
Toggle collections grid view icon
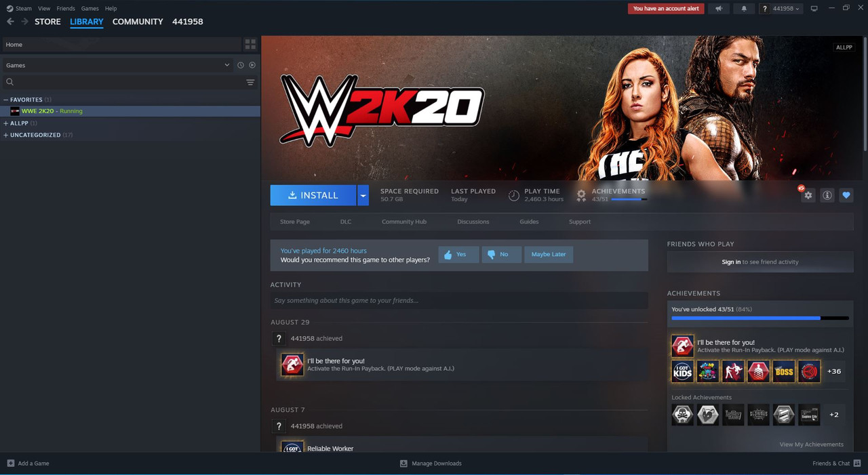pos(250,44)
